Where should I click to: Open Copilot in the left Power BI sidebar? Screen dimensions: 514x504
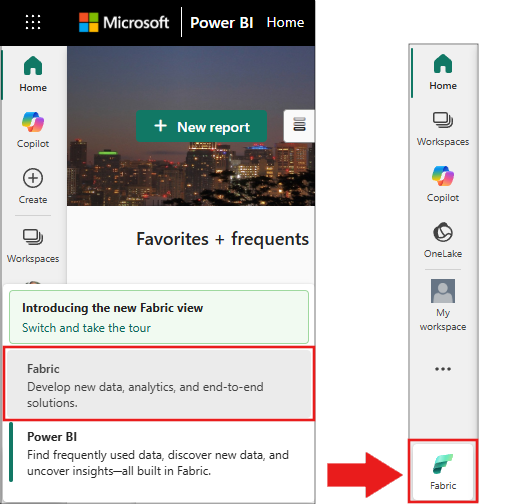[x=33, y=130]
